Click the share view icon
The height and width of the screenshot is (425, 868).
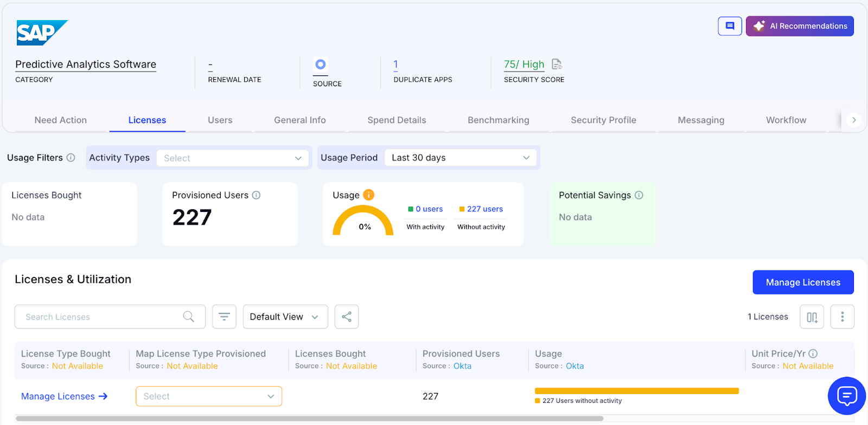347,317
